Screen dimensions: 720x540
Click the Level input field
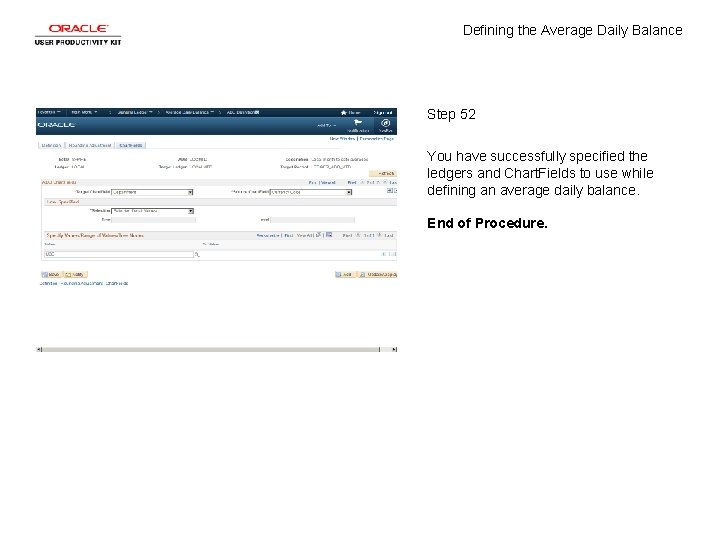(x=313, y=220)
